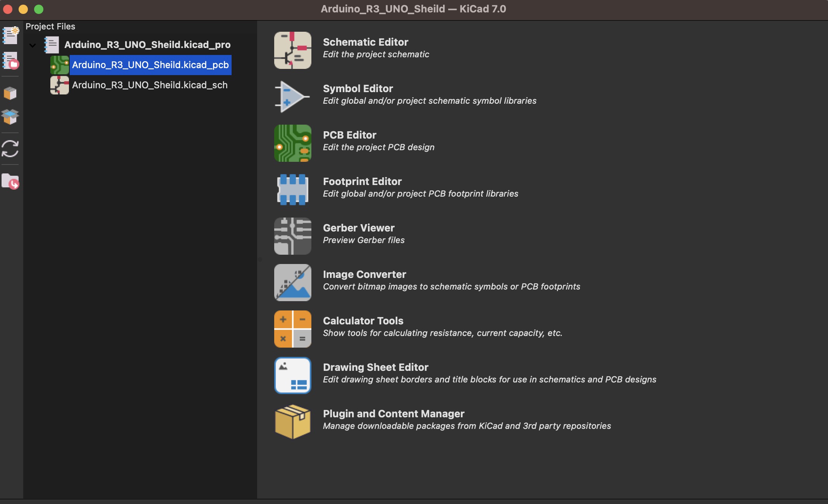828x504 pixels.
Task: Click the kicad_sch file icon in tree
Action: tap(60, 85)
